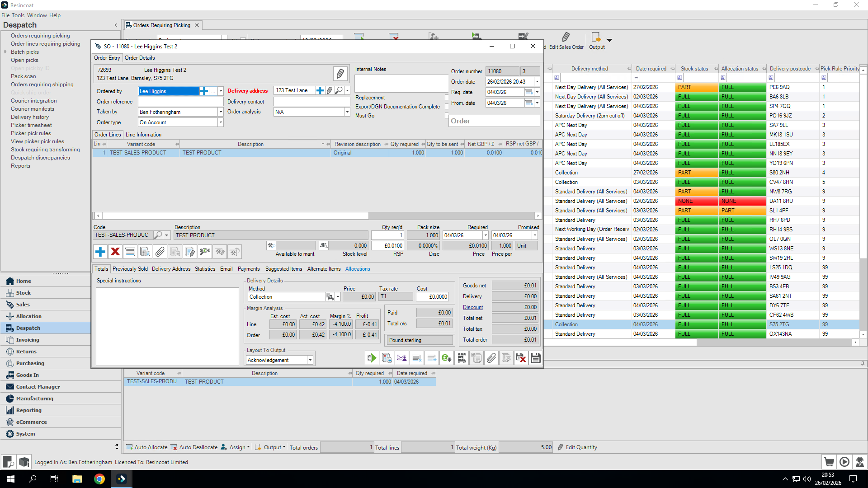Check the Must Go checkbox
The height and width of the screenshot is (488, 868).
click(x=447, y=116)
